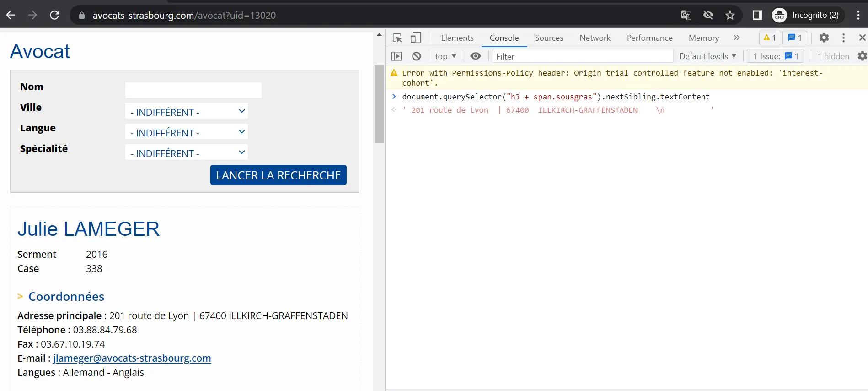This screenshot has width=868, height=391.
Task: Open the translate page icon
Action: pos(686,15)
